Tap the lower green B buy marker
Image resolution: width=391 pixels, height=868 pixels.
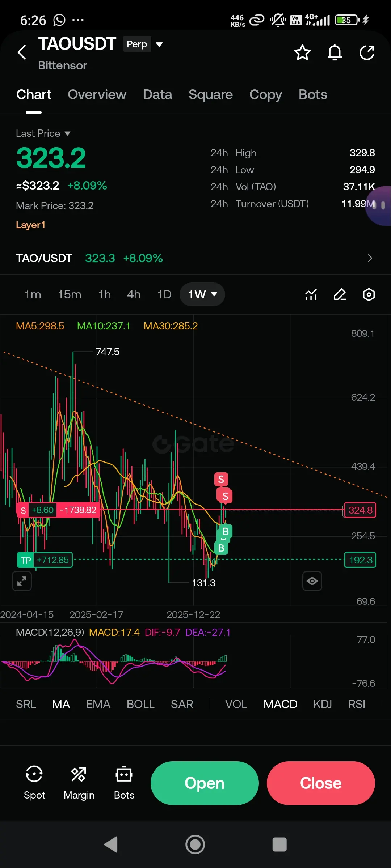pos(221,548)
